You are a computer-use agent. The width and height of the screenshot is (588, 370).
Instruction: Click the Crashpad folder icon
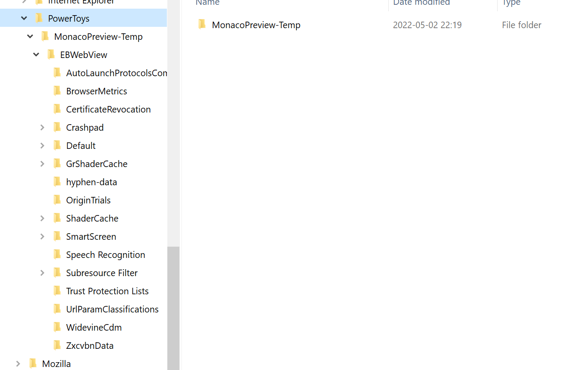point(57,127)
